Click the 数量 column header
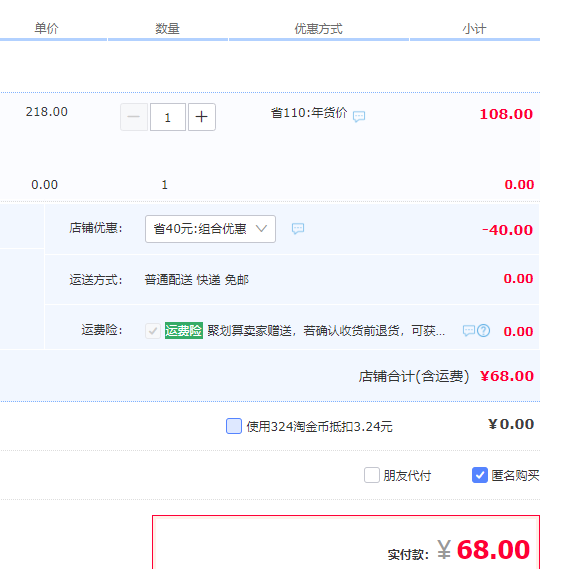This screenshot has height=569, width=573. (167, 29)
